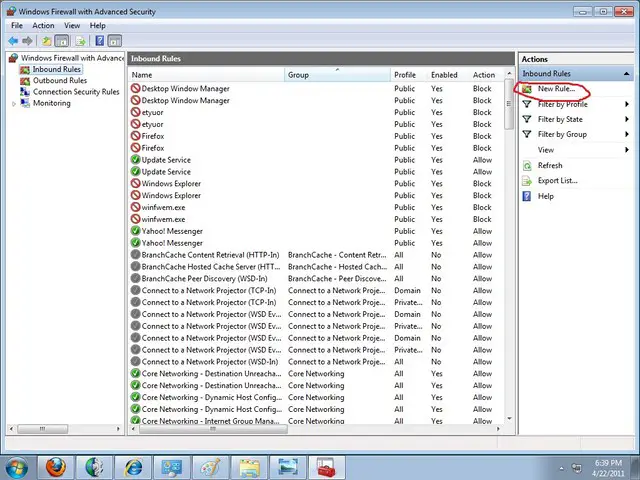Click the Connection Security Rules tree icon
The image size is (640, 480).
25,92
